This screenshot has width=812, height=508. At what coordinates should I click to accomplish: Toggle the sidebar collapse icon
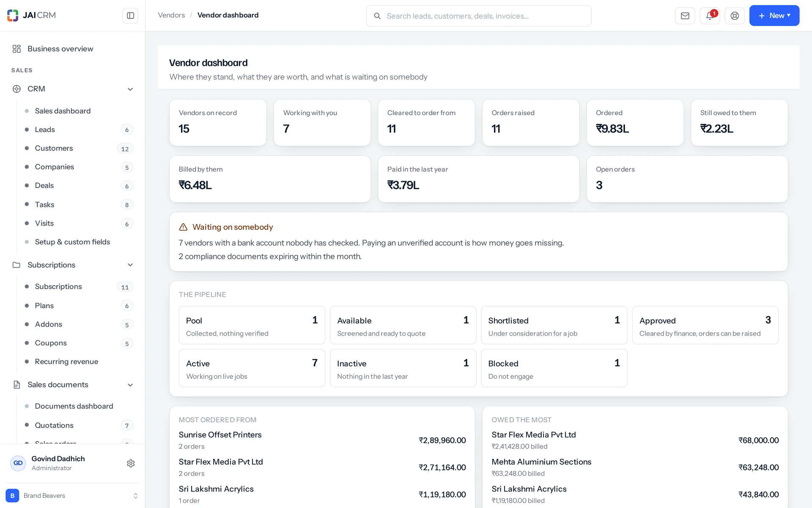130,16
